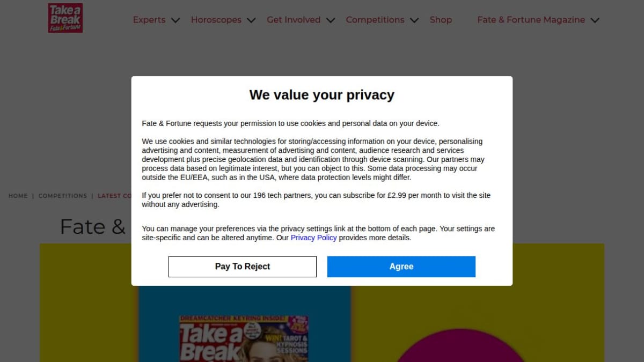
Task: Click the Take a Break magazine cover
Action: click(x=245, y=338)
